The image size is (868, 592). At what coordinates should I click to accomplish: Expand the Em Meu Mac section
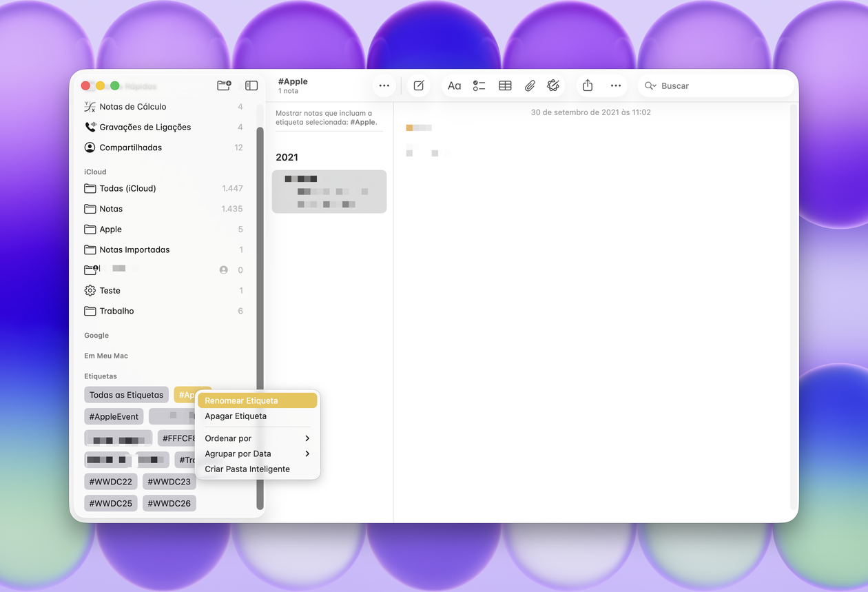[106, 356]
